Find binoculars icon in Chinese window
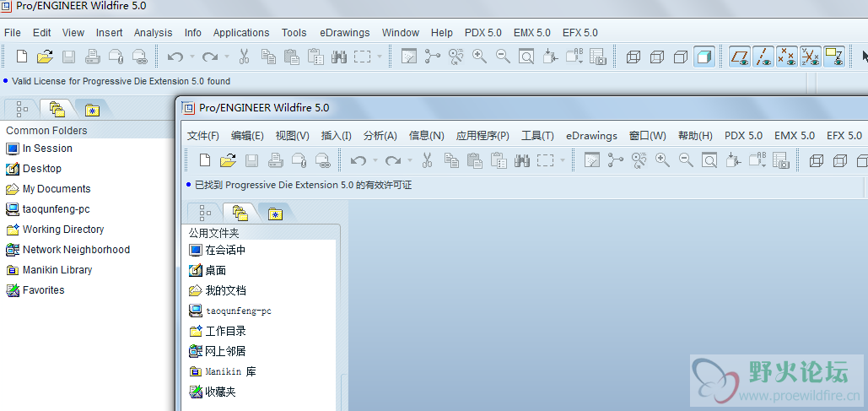The width and height of the screenshot is (868, 411). [x=522, y=160]
